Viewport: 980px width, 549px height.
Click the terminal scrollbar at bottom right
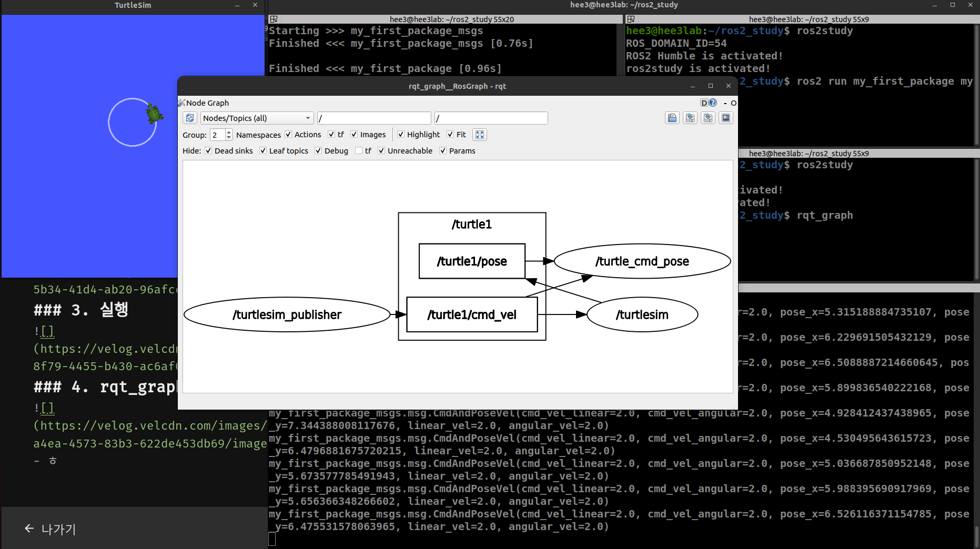point(976,536)
